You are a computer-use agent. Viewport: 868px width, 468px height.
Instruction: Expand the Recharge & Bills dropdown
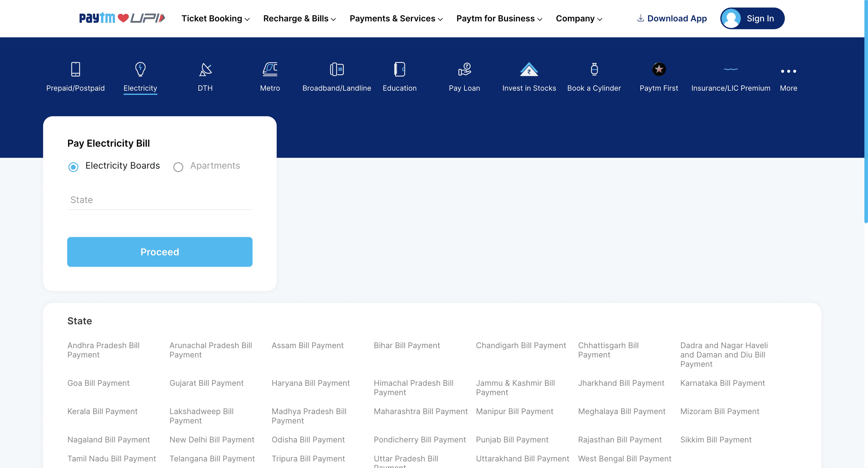[x=300, y=18]
